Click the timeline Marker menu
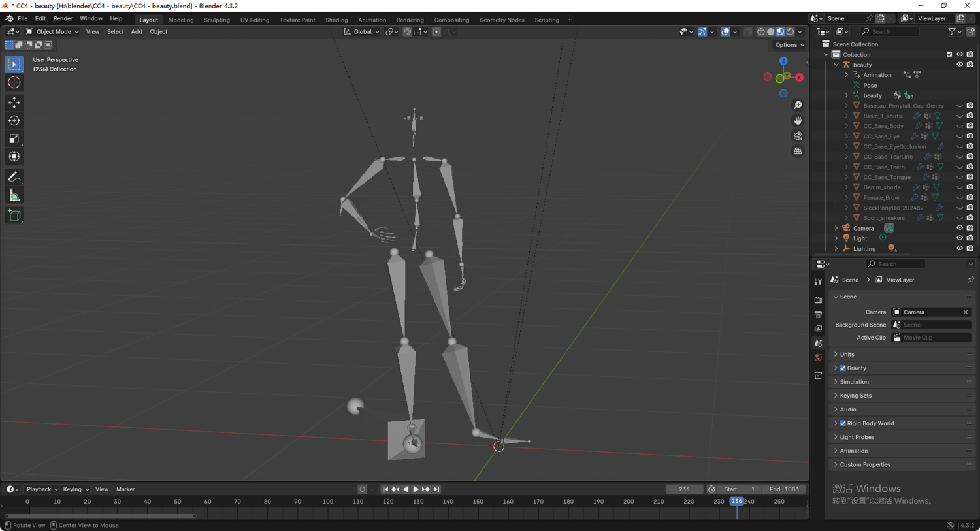The width and height of the screenshot is (980, 531). click(x=125, y=489)
